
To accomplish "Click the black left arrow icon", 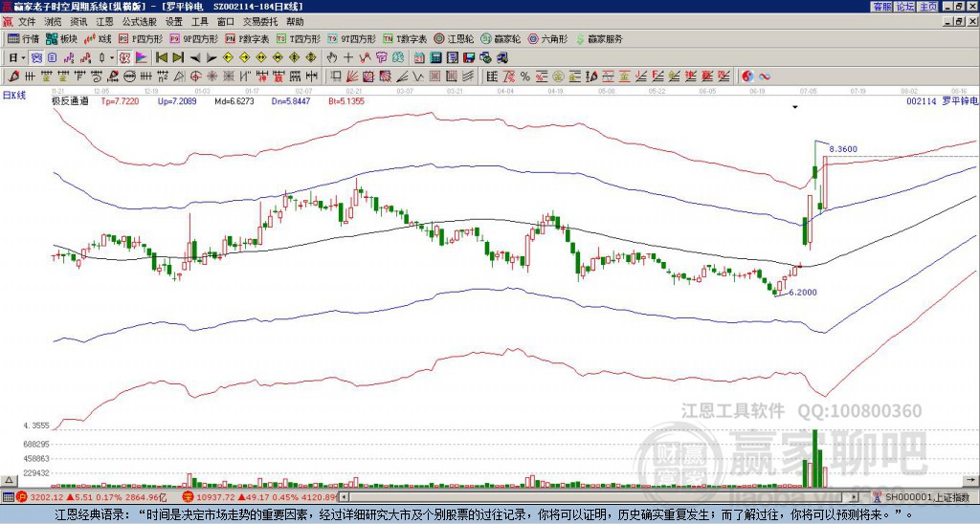I will coord(195,58).
